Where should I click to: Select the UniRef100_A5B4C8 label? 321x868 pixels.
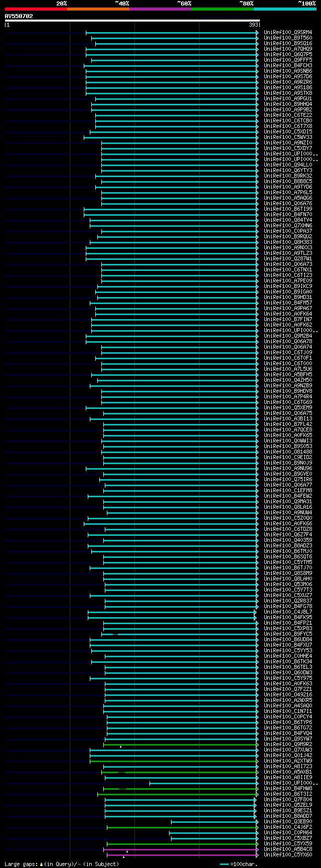(288, 849)
